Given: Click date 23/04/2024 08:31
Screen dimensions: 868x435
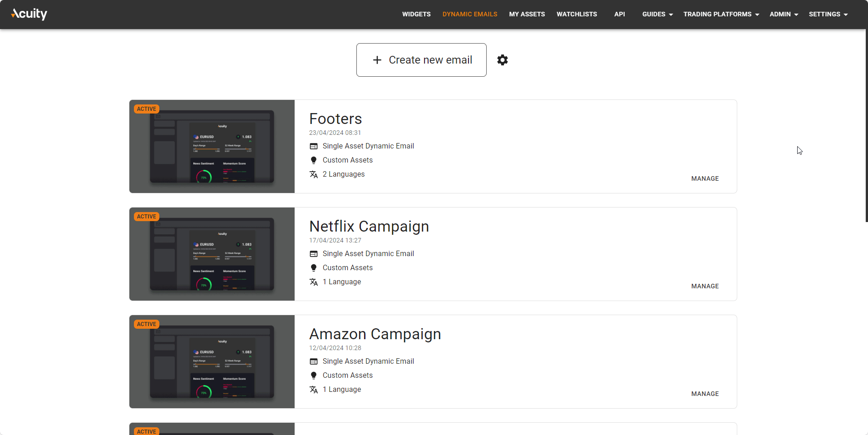Looking at the screenshot, I should click(335, 133).
